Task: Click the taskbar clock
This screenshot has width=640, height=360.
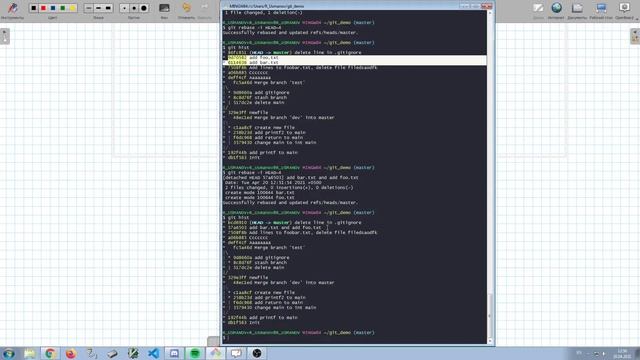Action: [x=622, y=354]
